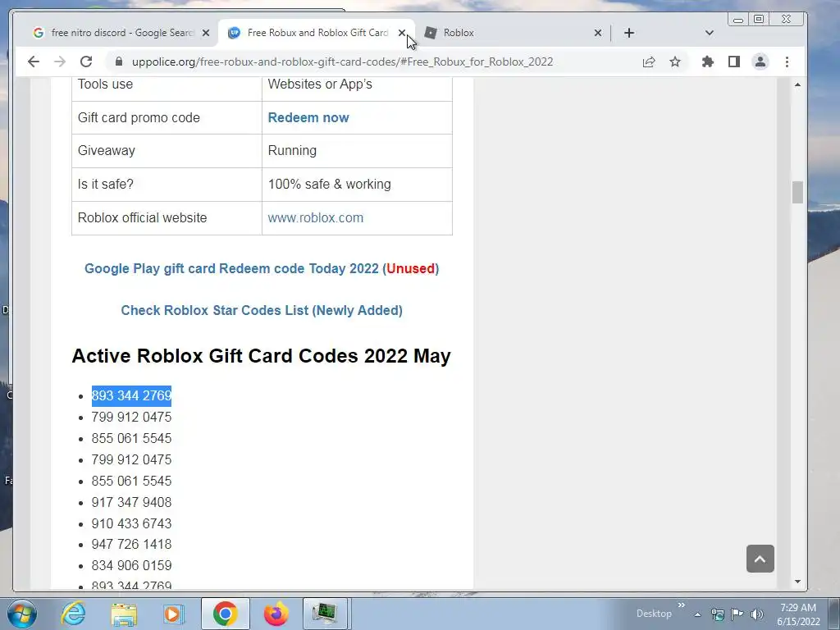840x630 pixels.
Task: Open the Windows Start button
Action: click(22, 614)
